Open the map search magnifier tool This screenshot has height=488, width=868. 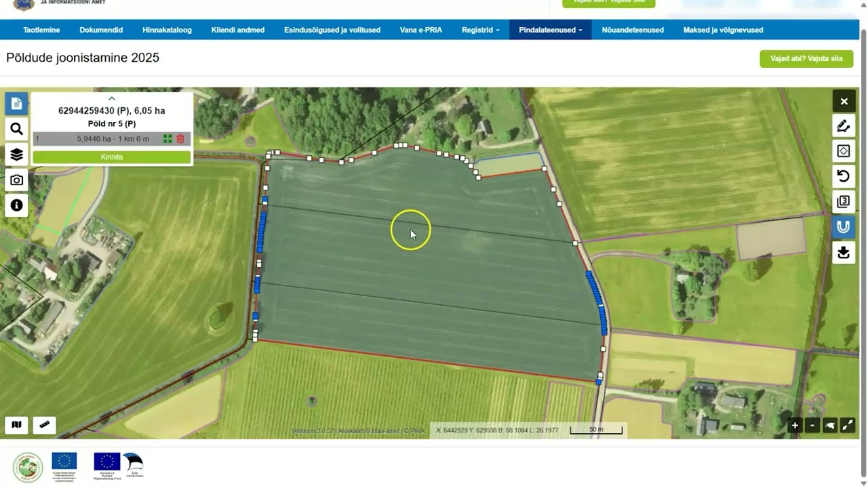coord(17,129)
